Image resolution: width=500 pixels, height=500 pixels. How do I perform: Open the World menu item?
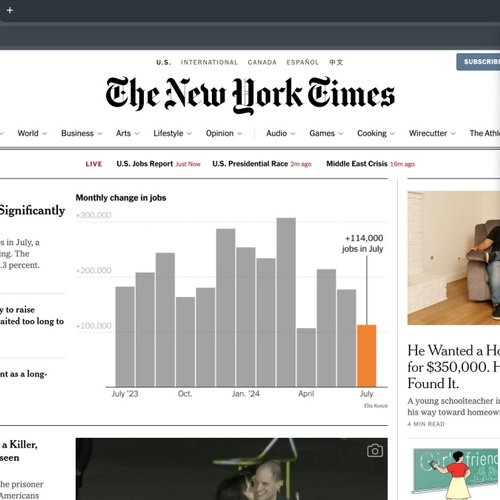[x=28, y=133]
